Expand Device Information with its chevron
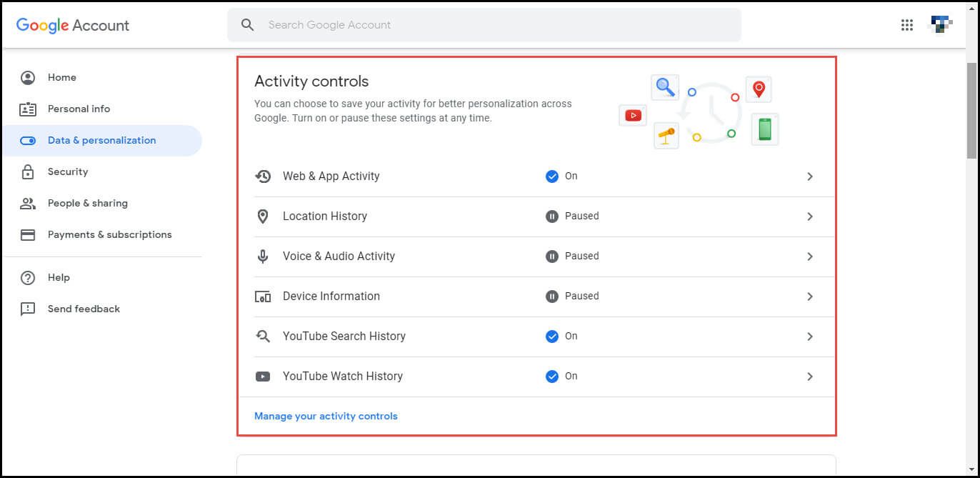The image size is (980, 478). pyautogui.click(x=810, y=296)
